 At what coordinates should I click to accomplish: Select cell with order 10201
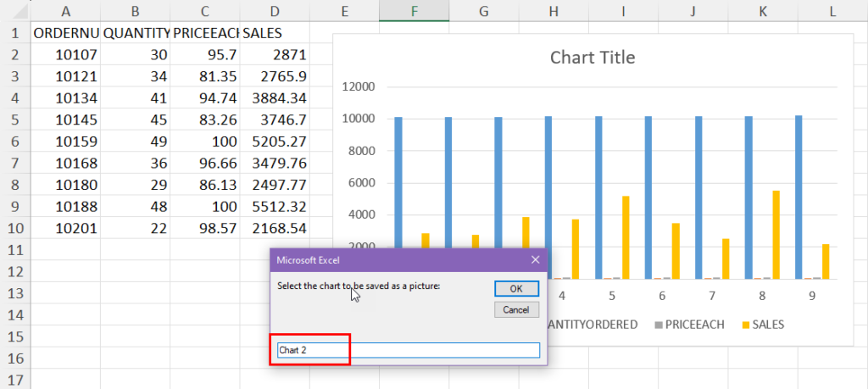pos(66,228)
